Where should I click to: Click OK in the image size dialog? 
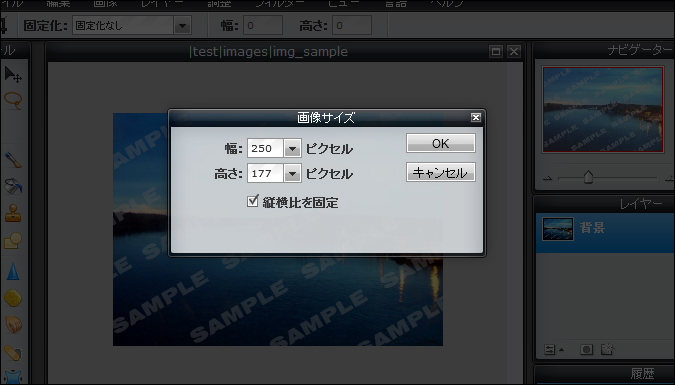(x=441, y=143)
